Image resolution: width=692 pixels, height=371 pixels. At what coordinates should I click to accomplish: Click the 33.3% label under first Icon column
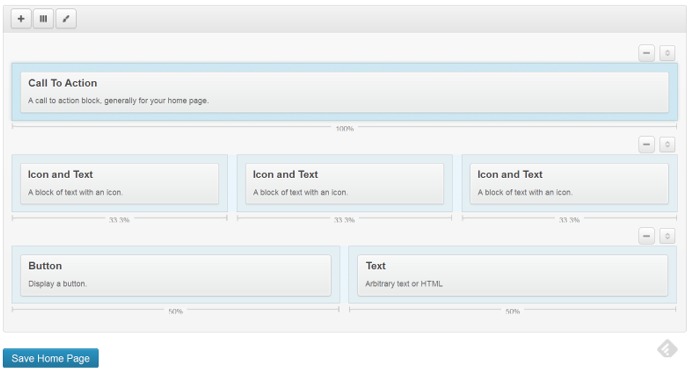[x=119, y=220]
